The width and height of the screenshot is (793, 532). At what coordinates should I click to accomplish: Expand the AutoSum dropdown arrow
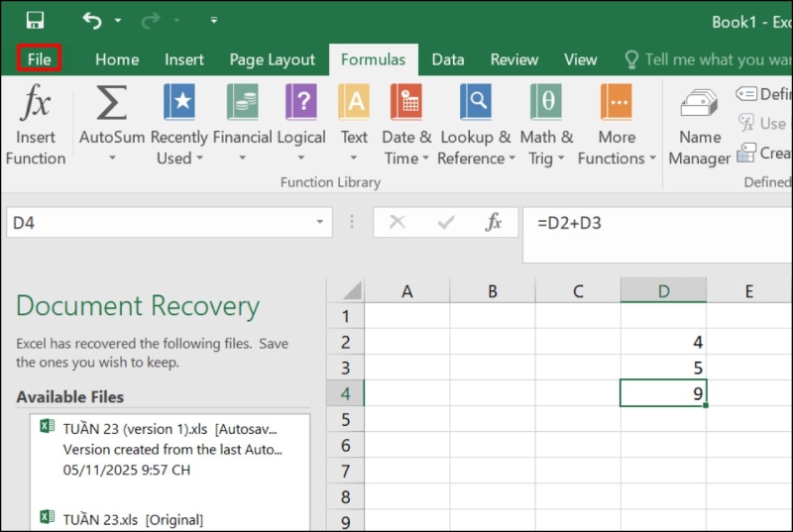pos(112,159)
